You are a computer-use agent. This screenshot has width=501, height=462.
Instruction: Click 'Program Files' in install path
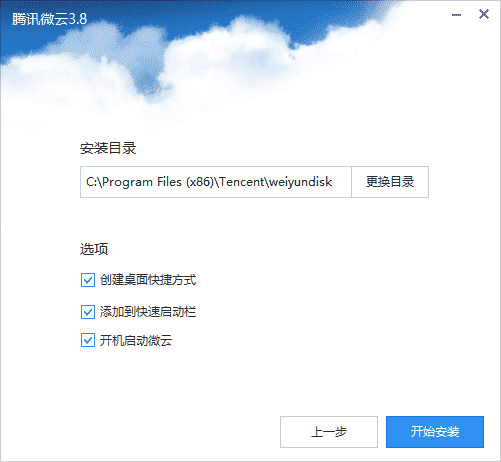(x=142, y=182)
